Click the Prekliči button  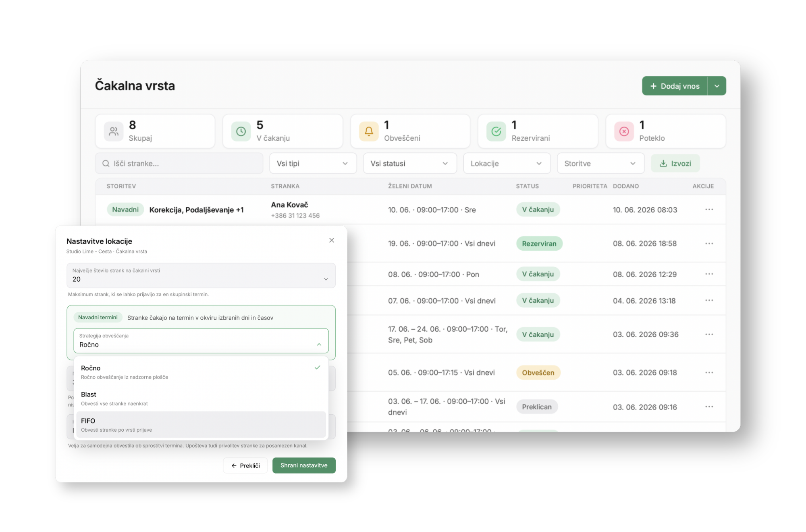tap(245, 465)
